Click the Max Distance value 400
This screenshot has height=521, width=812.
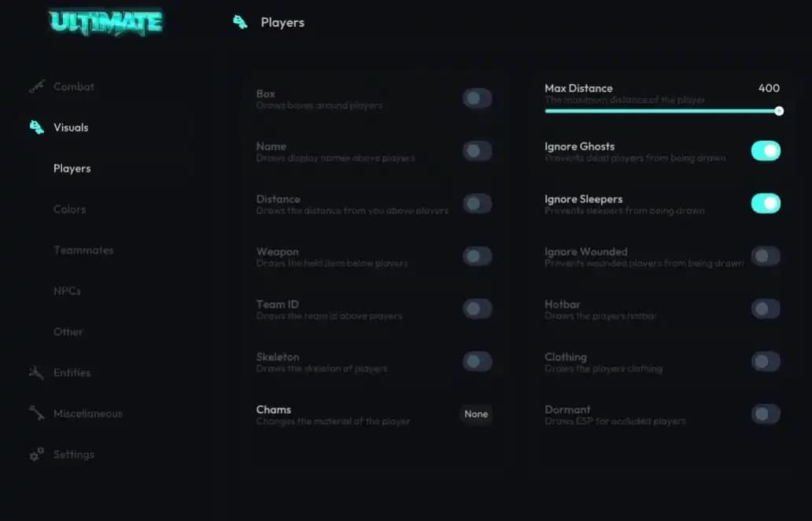[769, 88]
